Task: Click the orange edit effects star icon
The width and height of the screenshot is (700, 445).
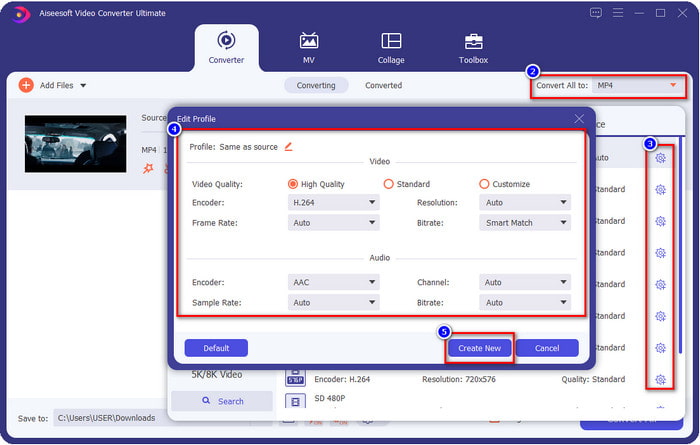Action: tap(148, 168)
